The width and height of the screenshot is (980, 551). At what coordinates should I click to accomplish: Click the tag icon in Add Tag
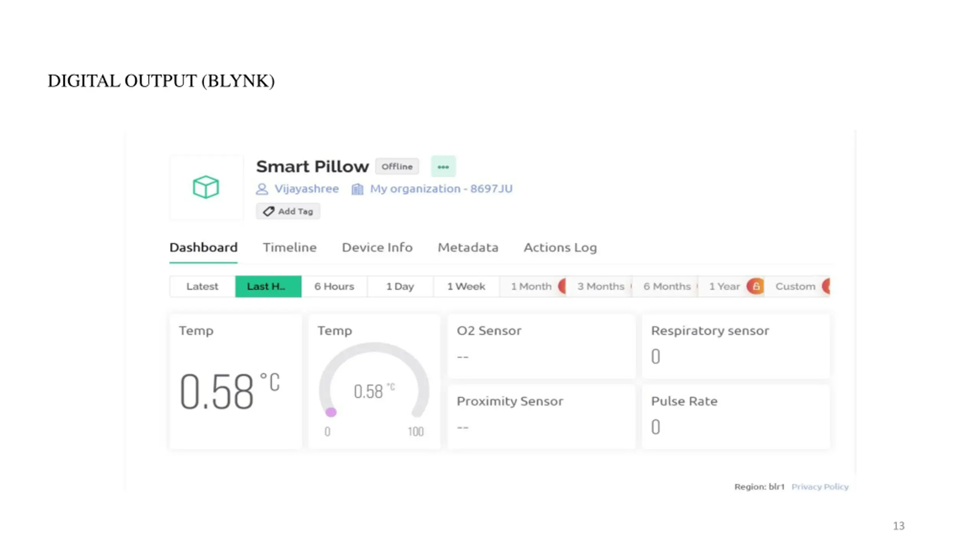(x=269, y=211)
